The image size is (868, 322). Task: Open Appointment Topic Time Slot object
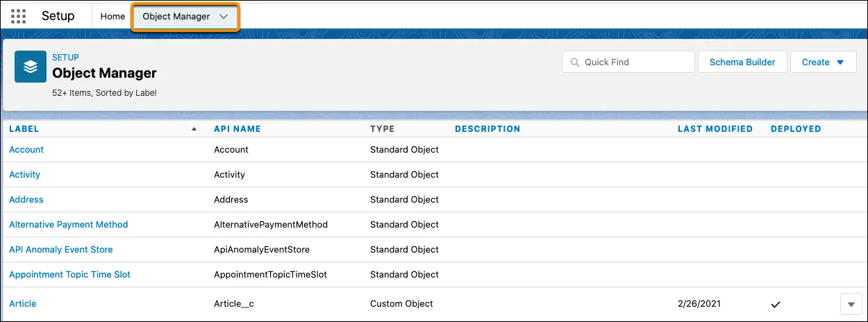70,274
